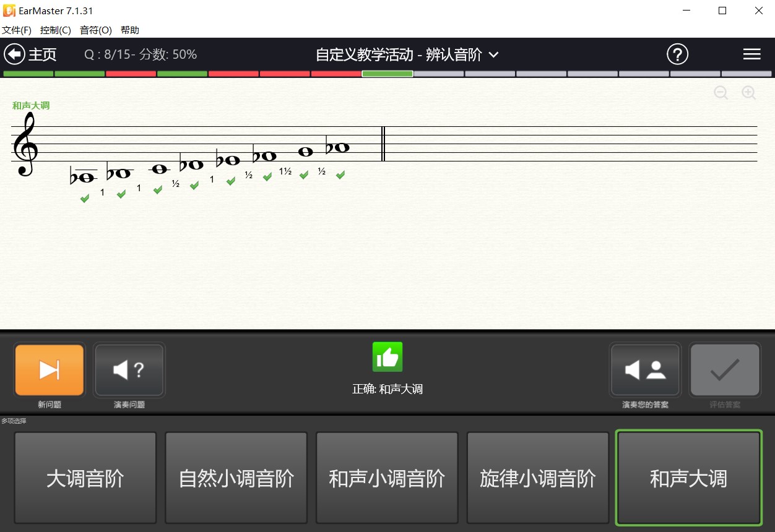Open the help question mark
Screen dimensions: 775x532
tap(677, 54)
